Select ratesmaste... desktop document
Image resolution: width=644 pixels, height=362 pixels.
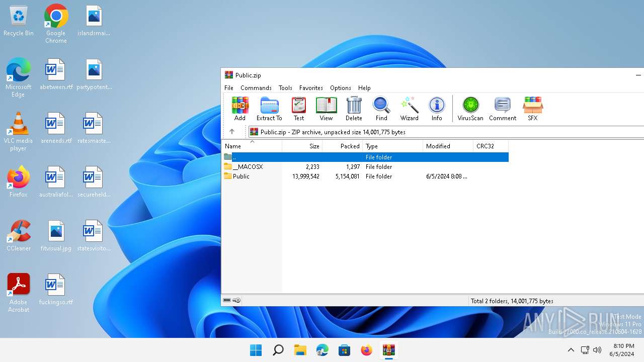click(94, 129)
